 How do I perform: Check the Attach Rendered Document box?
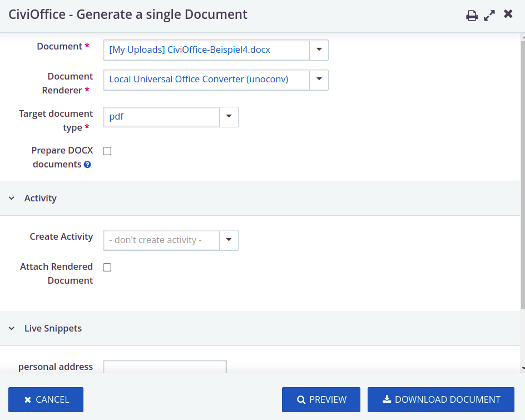coord(107,267)
